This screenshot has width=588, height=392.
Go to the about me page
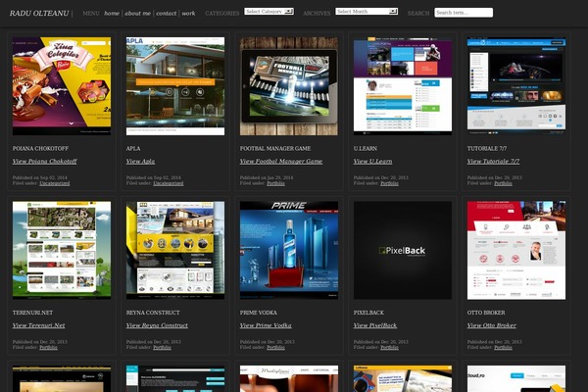pos(137,13)
